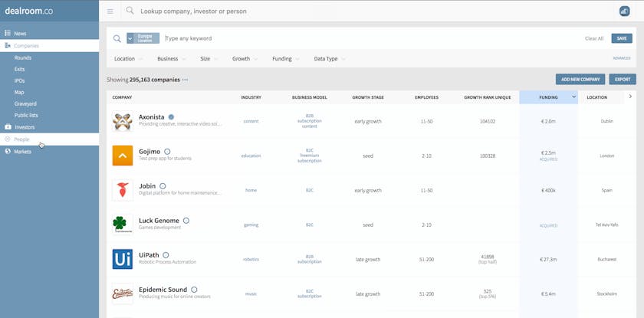The width and height of the screenshot is (644, 318).
Task: Expand the Location filter dropdown
Action: 128,59
